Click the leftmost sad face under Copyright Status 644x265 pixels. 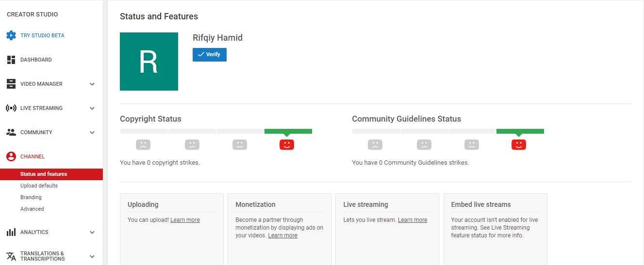[x=143, y=144]
